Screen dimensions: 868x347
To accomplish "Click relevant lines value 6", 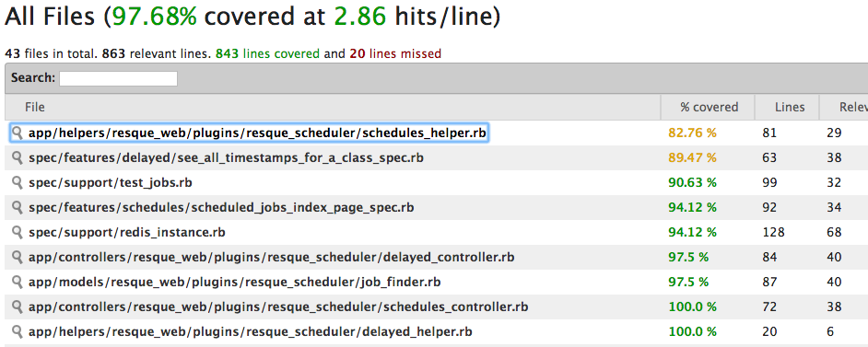I will click(x=830, y=331).
